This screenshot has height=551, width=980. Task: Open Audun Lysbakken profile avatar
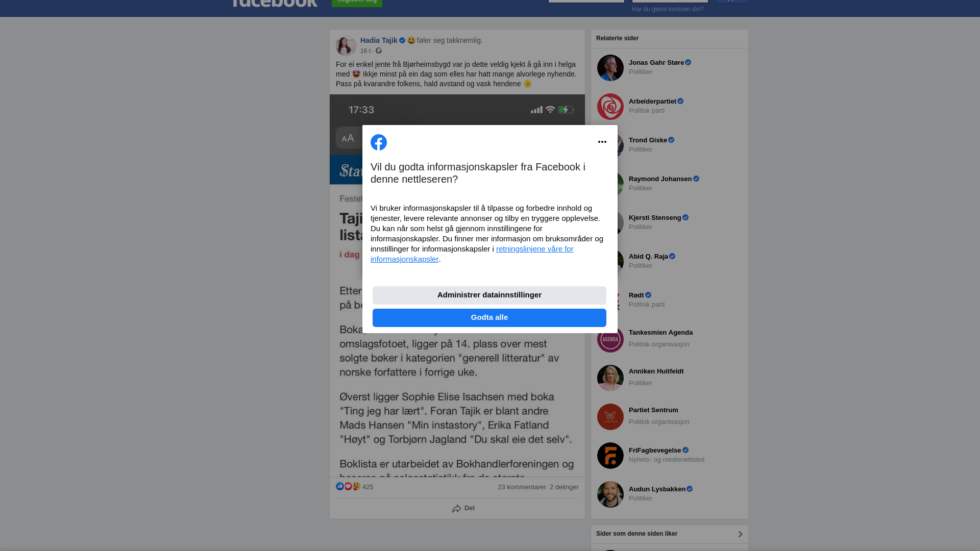(x=610, y=494)
